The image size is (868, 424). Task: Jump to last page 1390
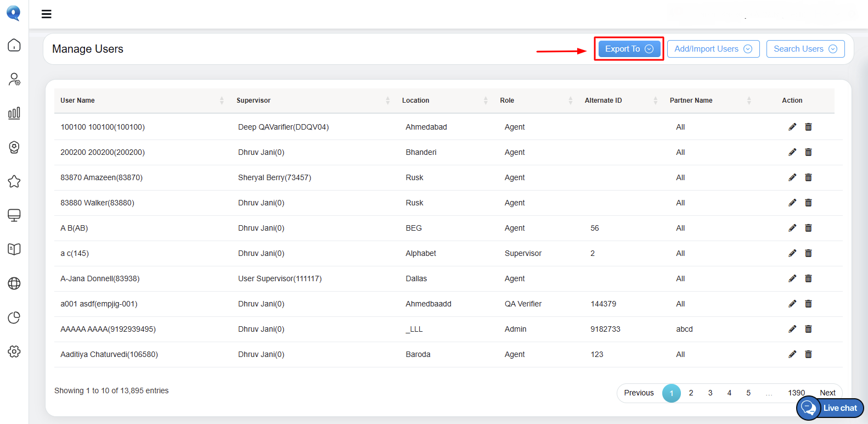pos(796,393)
